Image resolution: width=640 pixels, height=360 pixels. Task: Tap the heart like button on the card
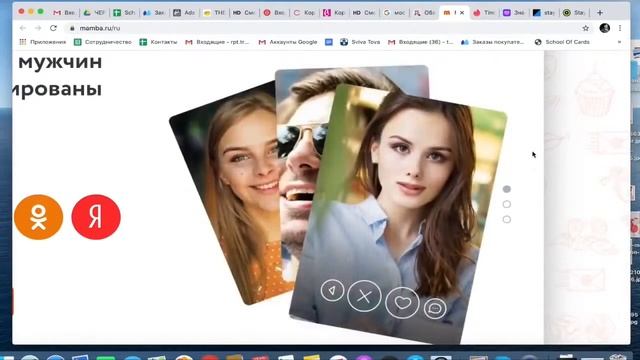[x=402, y=302]
